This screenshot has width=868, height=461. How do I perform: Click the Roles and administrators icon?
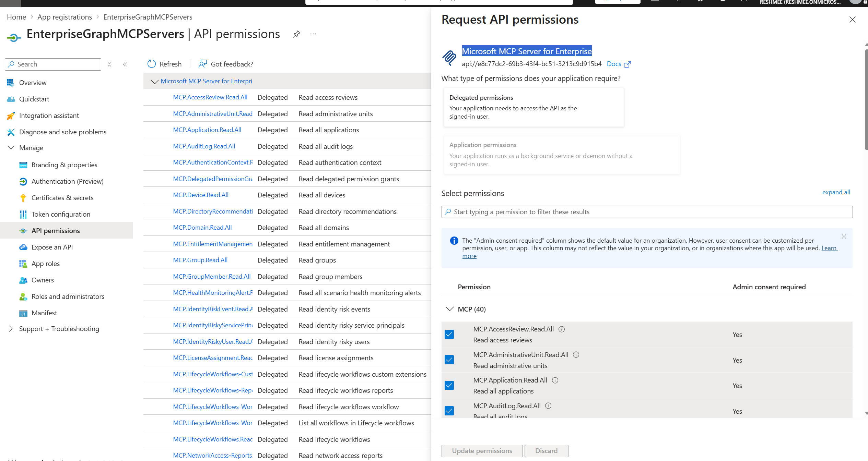click(23, 296)
